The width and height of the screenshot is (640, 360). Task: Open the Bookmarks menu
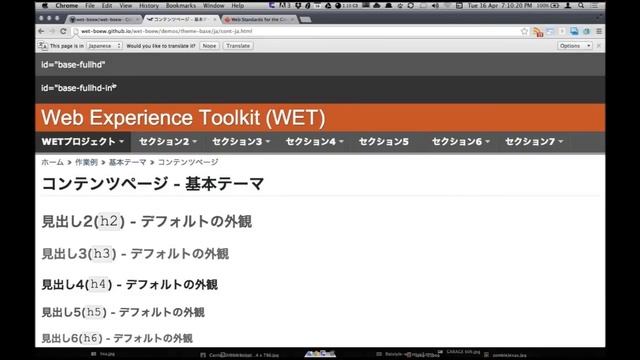(181, 6)
